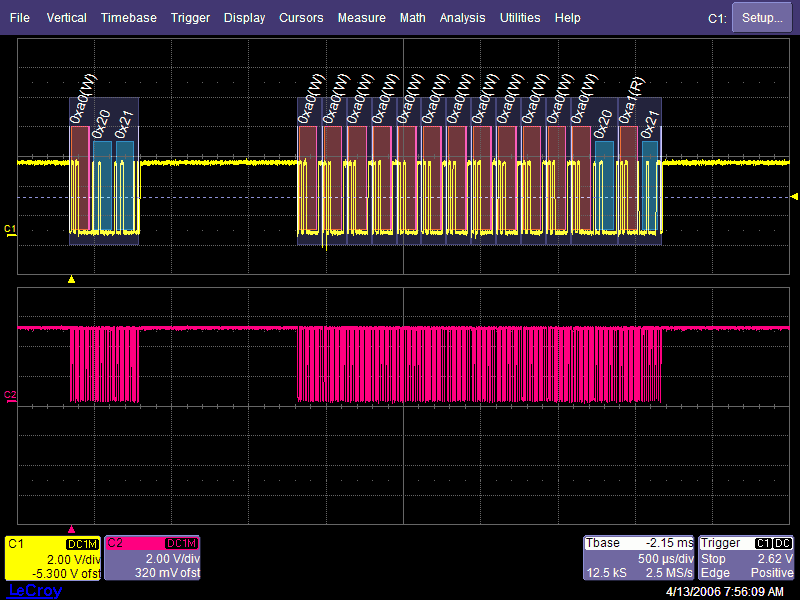Expand the Cursors menu
The width and height of the screenshot is (800, 600).
coord(301,18)
